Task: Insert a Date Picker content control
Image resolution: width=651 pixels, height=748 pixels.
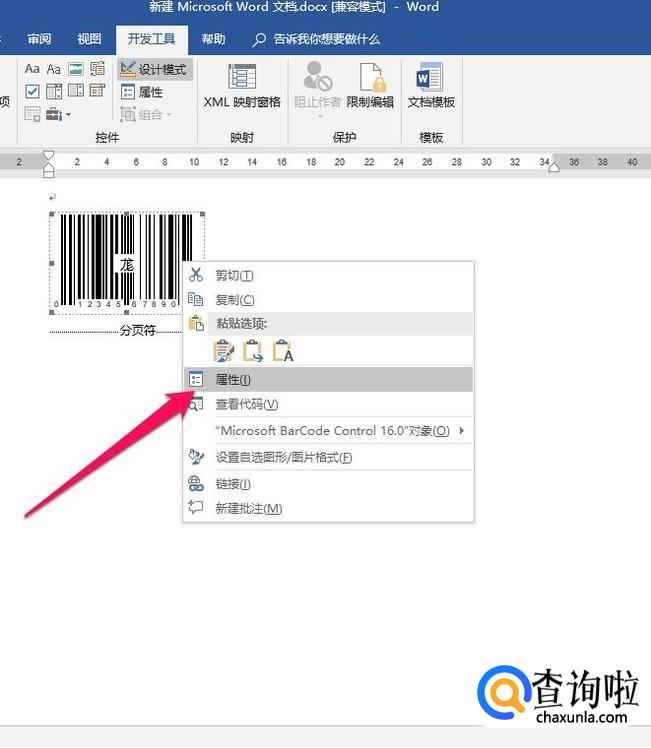Action: pos(97,91)
